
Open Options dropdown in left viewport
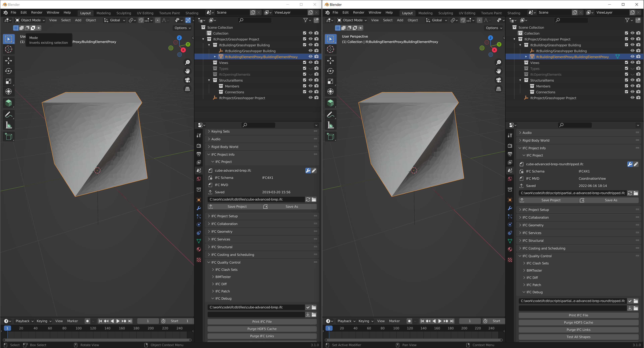tap(182, 28)
